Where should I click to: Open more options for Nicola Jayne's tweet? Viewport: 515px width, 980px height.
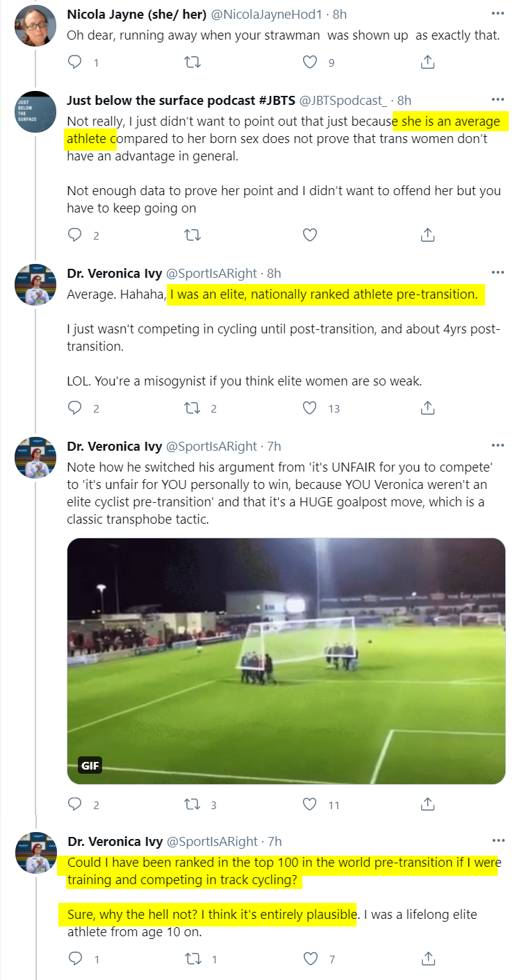click(x=498, y=13)
